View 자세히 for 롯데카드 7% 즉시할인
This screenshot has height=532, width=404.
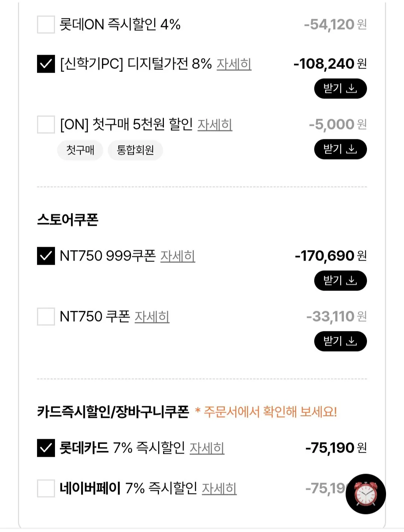click(x=207, y=448)
